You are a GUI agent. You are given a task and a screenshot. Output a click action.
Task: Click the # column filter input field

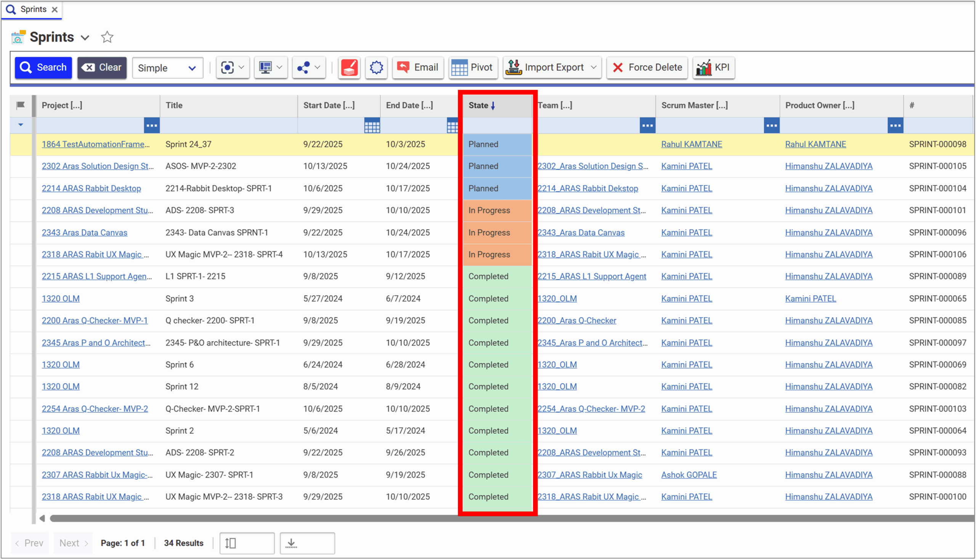tap(939, 125)
